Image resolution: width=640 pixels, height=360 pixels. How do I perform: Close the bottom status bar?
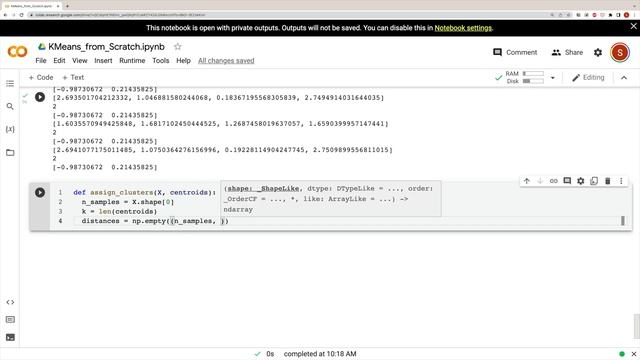coord(634,354)
